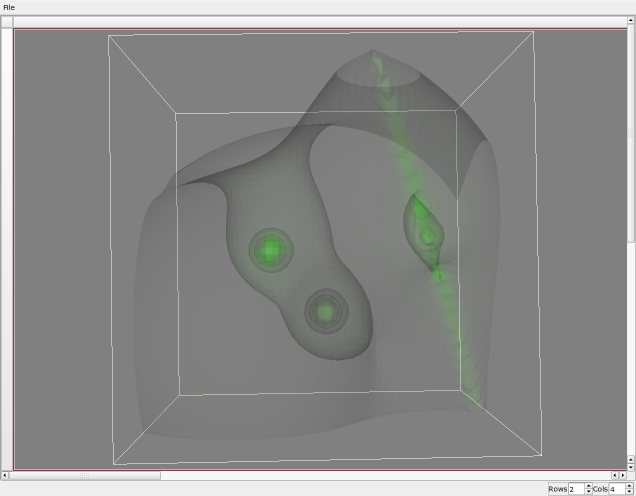Click the column header above the rendering
The width and height of the screenshot is (636, 496).
tap(320, 22)
